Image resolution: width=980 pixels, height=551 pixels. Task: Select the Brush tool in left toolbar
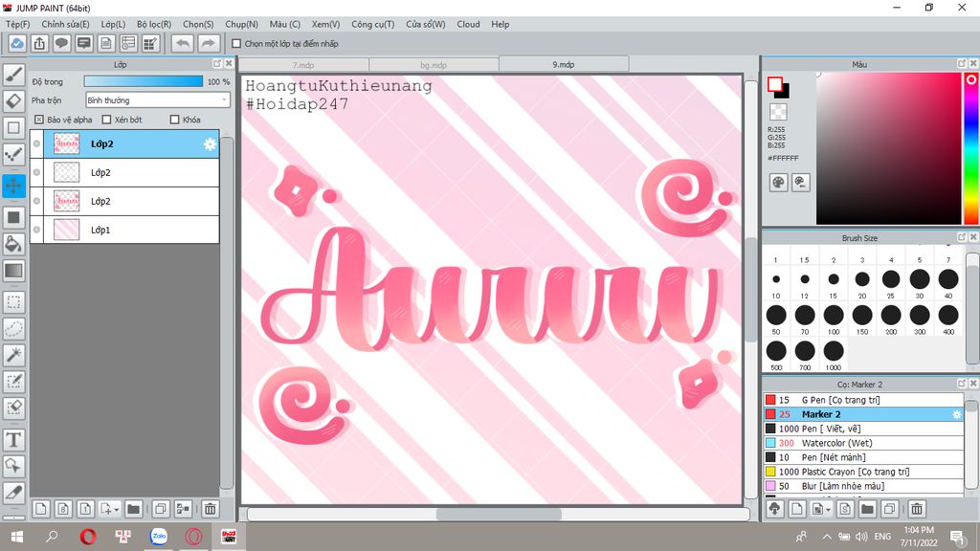13,75
